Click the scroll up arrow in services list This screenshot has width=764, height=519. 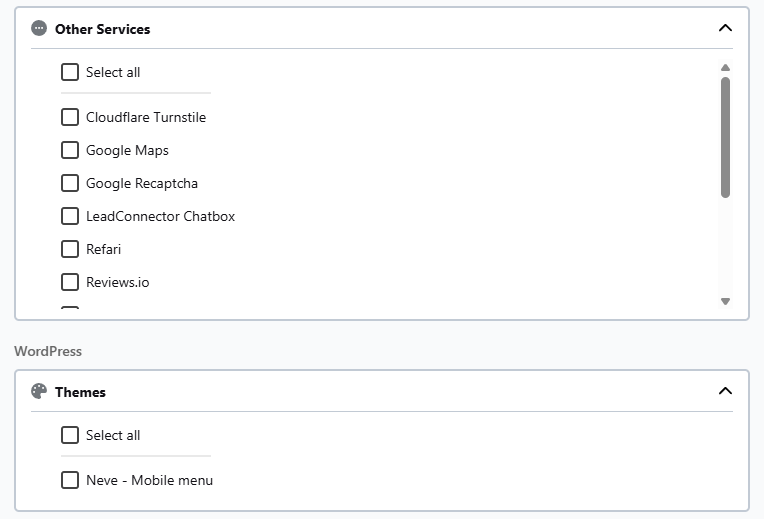725,68
